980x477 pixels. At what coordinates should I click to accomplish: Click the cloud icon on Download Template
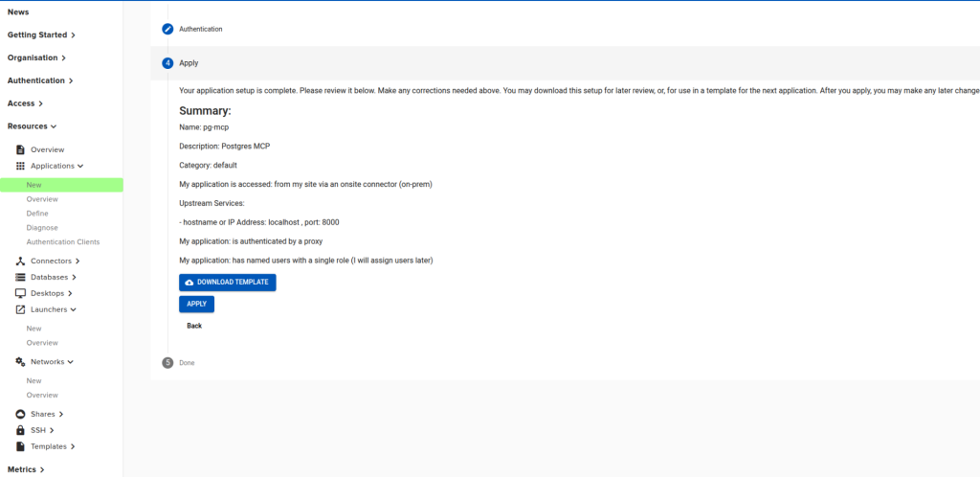pyautogui.click(x=189, y=283)
